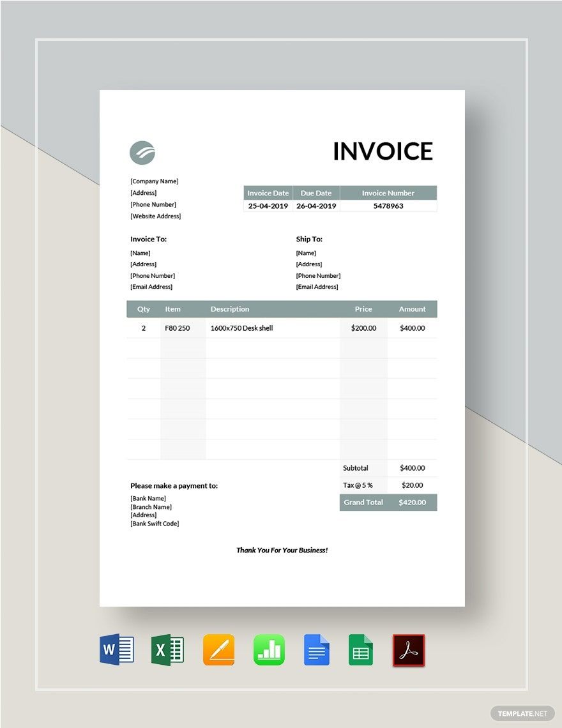The image size is (562, 728).
Task: Select the Thank You For Your Business text
Action: (282, 550)
